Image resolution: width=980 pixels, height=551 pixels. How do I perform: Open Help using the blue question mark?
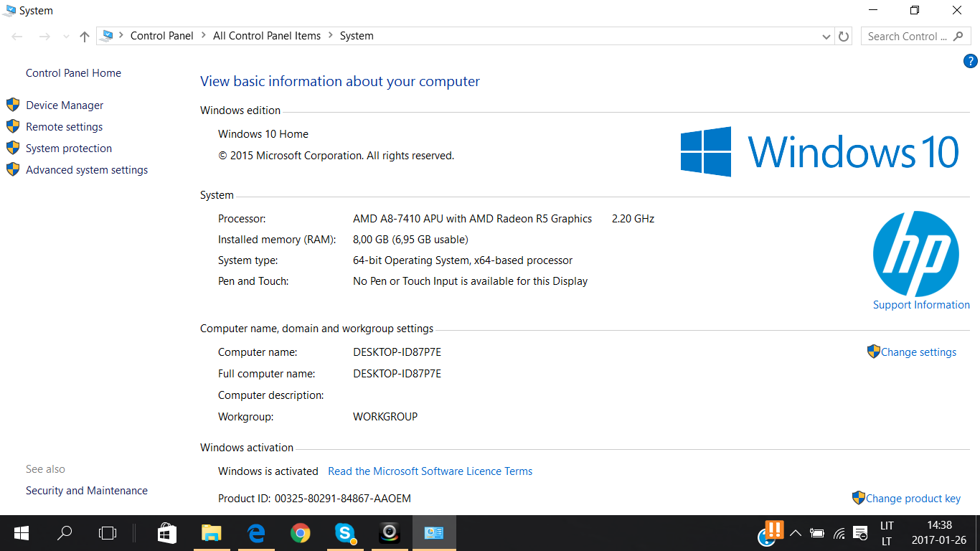coord(970,62)
